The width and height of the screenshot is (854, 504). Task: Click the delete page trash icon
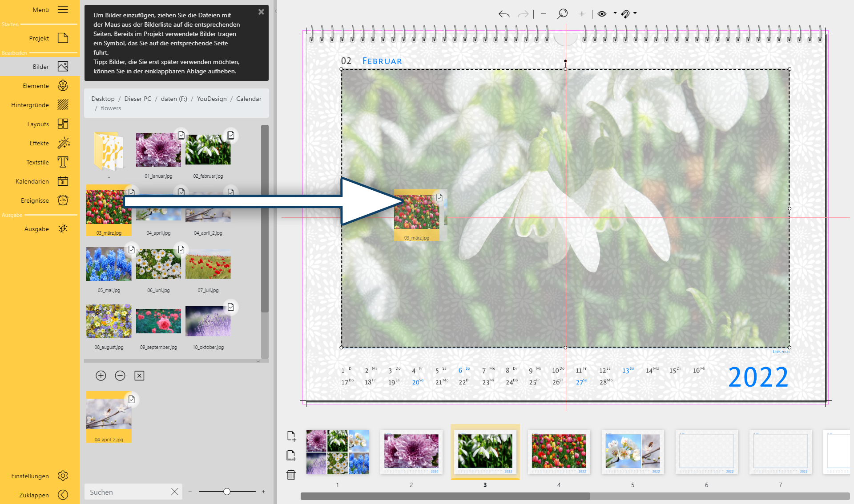tap(291, 475)
